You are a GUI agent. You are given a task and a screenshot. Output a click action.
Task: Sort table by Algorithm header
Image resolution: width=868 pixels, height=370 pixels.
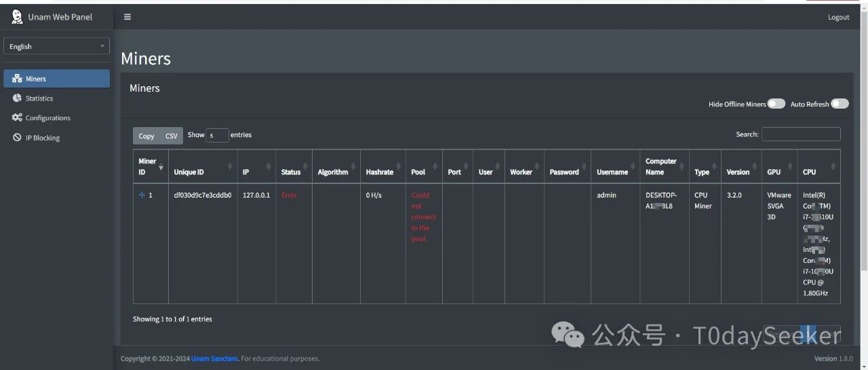(336, 167)
